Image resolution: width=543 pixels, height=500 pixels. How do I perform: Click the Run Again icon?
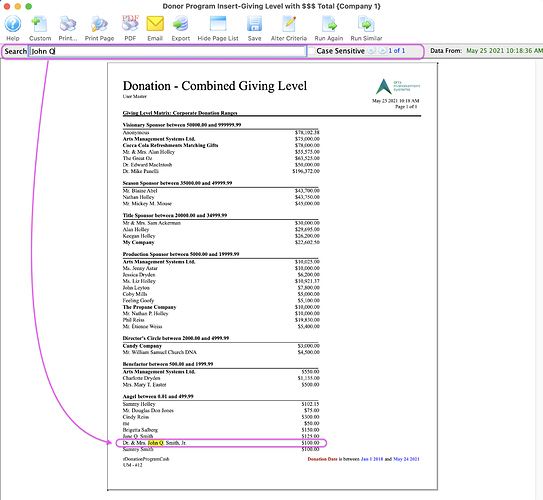[x=329, y=24]
